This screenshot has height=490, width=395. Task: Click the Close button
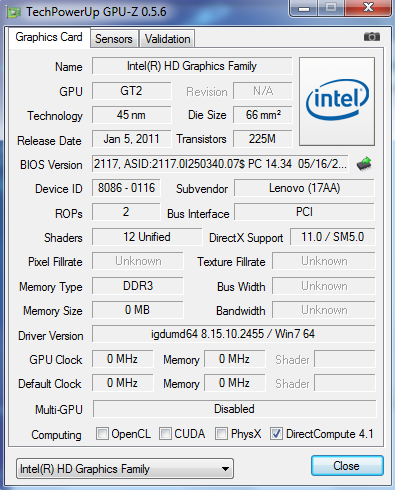[x=347, y=466]
